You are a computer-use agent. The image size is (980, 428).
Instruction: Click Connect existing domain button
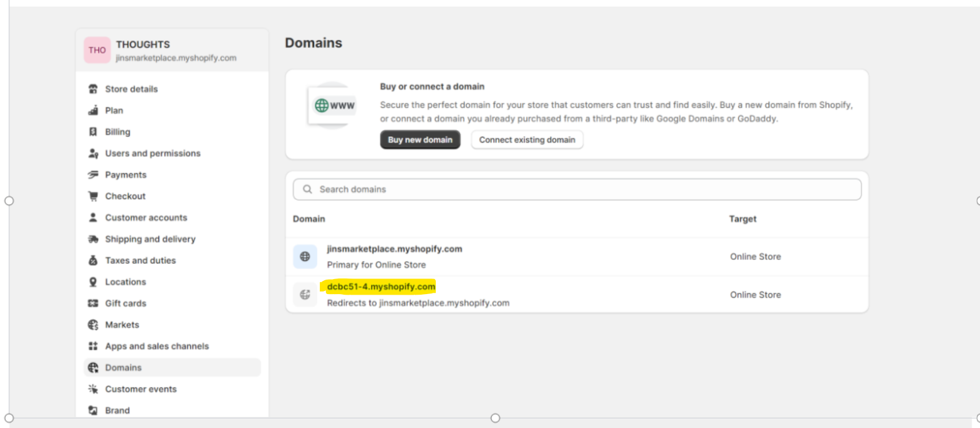pyautogui.click(x=527, y=140)
